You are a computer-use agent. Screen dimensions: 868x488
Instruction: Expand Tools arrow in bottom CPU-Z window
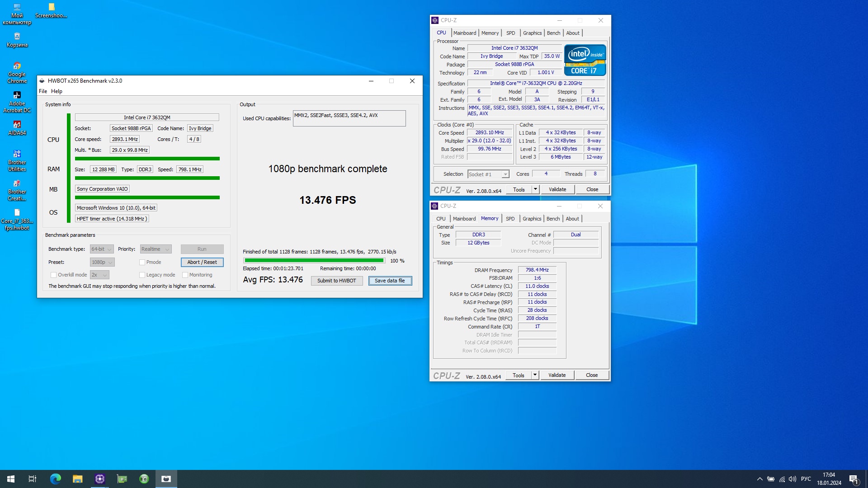pyautogui.click(x=535, y=375)
